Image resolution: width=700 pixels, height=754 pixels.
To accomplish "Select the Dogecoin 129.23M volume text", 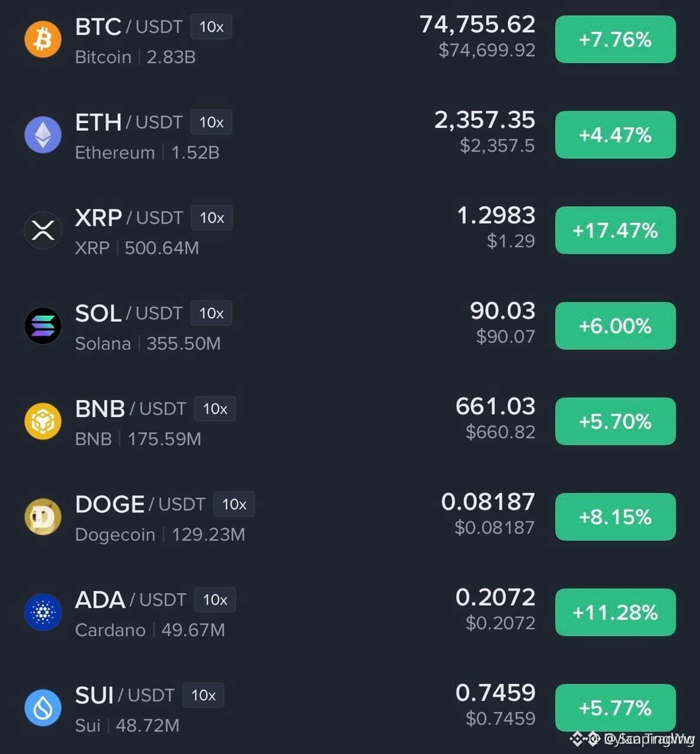I will [208, 535].
